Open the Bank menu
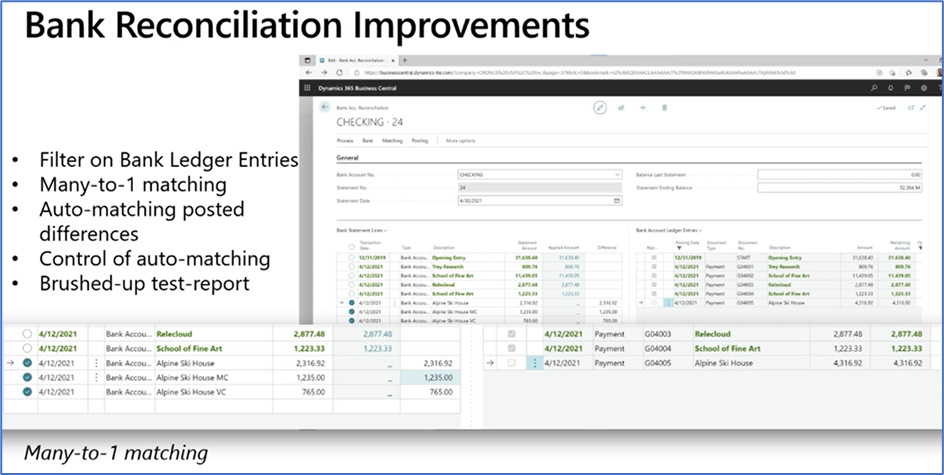 pyautogui.click(x=368, y=141)
